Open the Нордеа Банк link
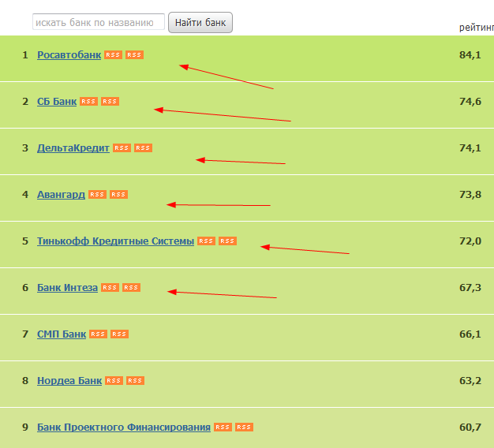 [69, 381]
